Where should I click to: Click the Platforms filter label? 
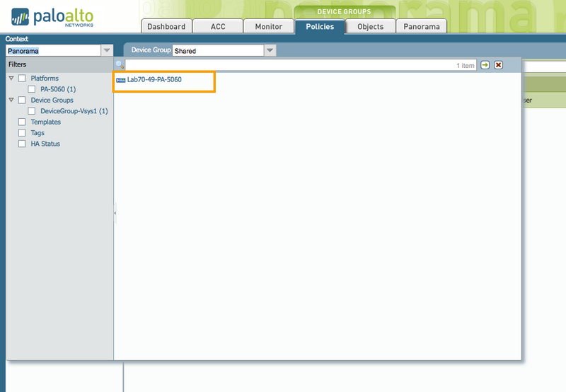point(45,79)
